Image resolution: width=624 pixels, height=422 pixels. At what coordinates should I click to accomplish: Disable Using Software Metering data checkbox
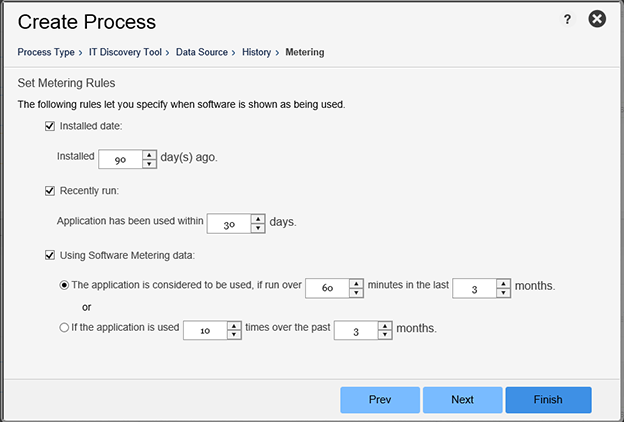pos(50,257)
